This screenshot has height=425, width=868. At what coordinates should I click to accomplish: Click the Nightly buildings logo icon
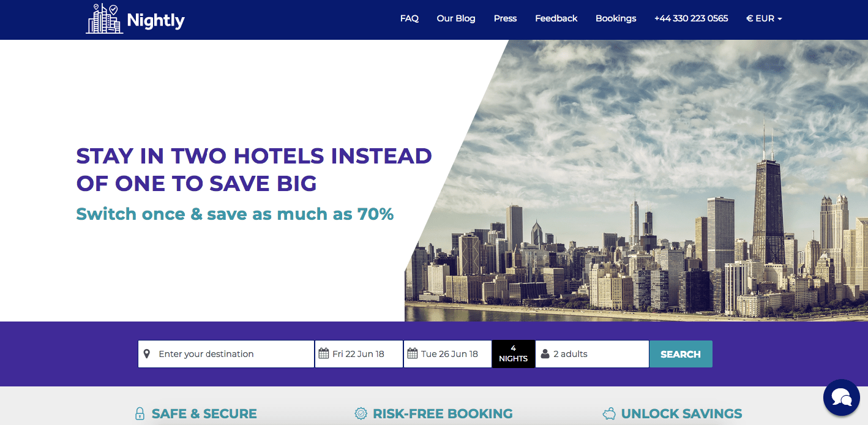104,19
